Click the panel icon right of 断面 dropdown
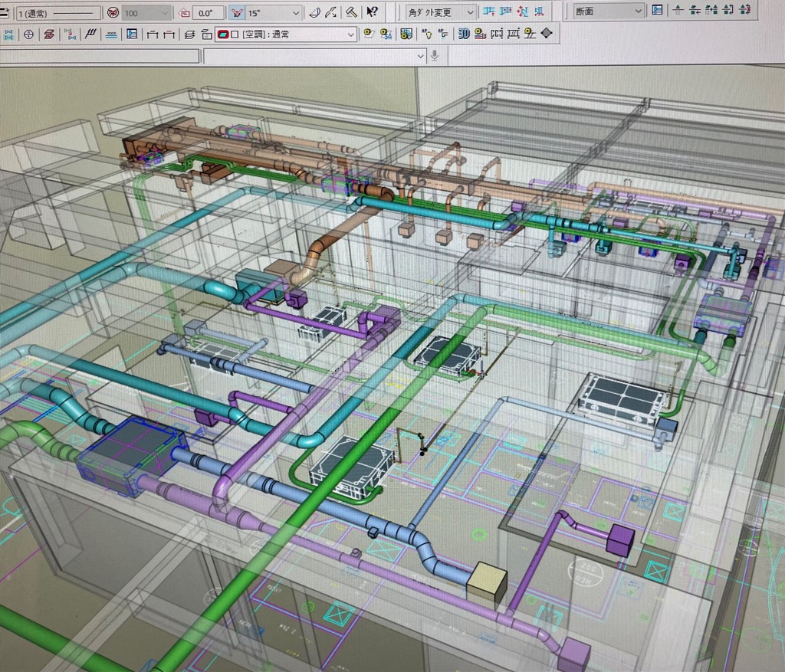 (x=657, y=11)
